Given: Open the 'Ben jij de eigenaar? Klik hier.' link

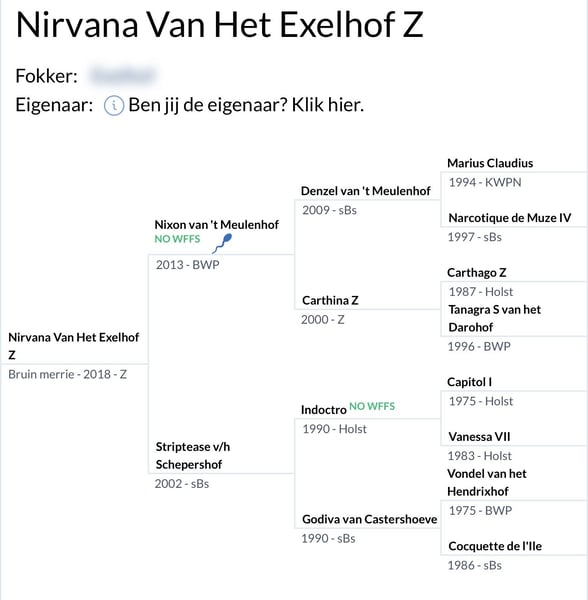Looking at the screenshot, I should coord(246,105).
